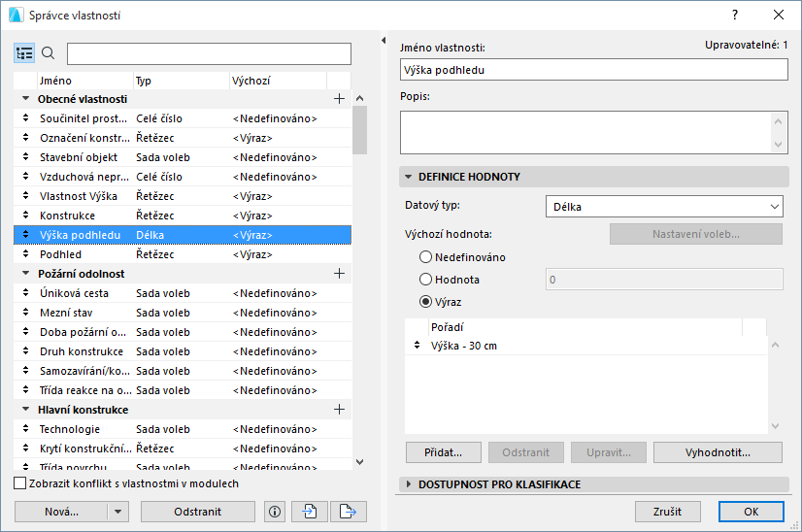
Task: Click the ArchiCAD app icon in title bar
Action: tap(16, 15)
